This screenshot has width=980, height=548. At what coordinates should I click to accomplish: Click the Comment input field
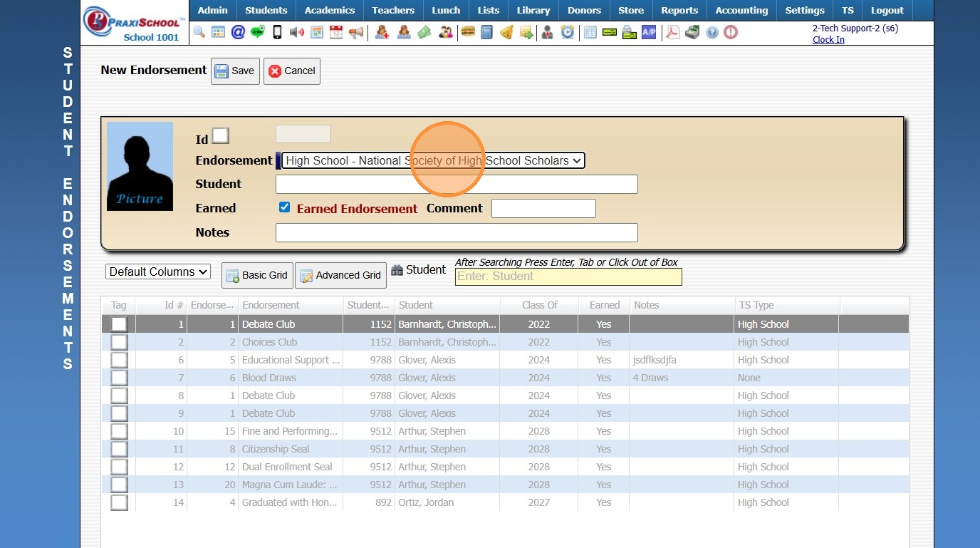point(543,208)
